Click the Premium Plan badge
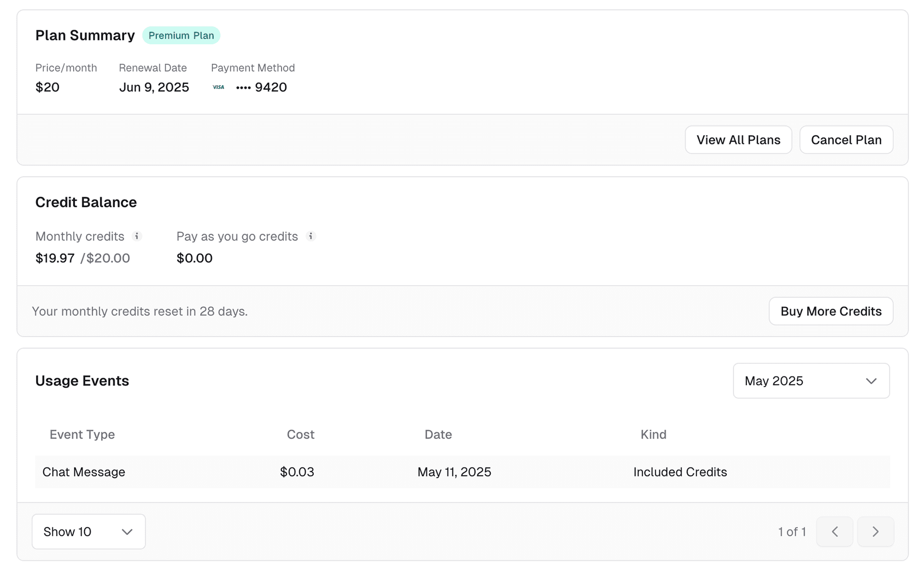This screenshot has height=570, width=924. point(181,35)
